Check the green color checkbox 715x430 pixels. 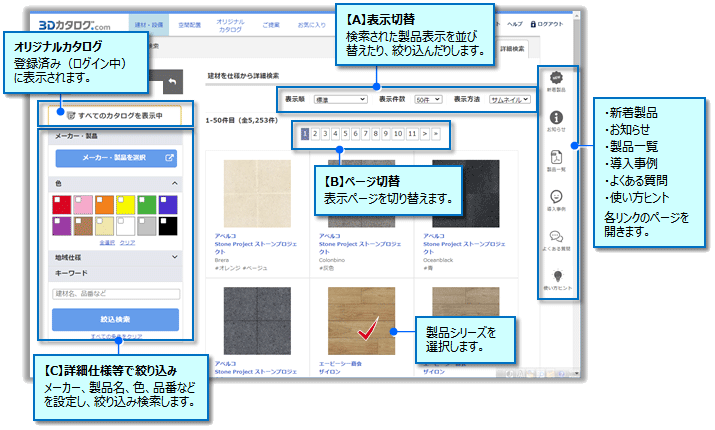point(142,199)
